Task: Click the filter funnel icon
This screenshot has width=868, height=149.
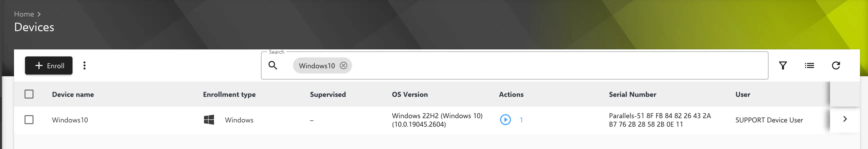Action: (x=783, y=65)
